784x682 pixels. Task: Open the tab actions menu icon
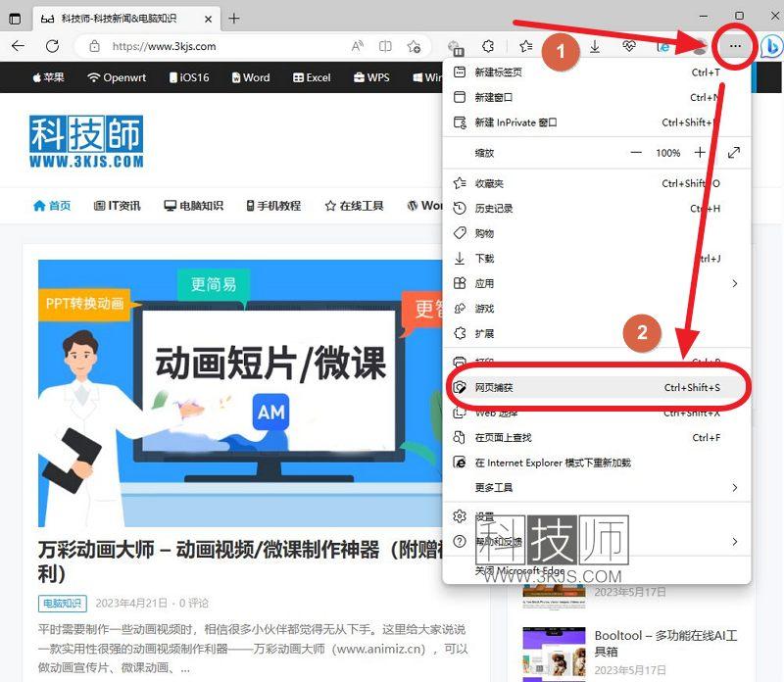click(15, 19)
